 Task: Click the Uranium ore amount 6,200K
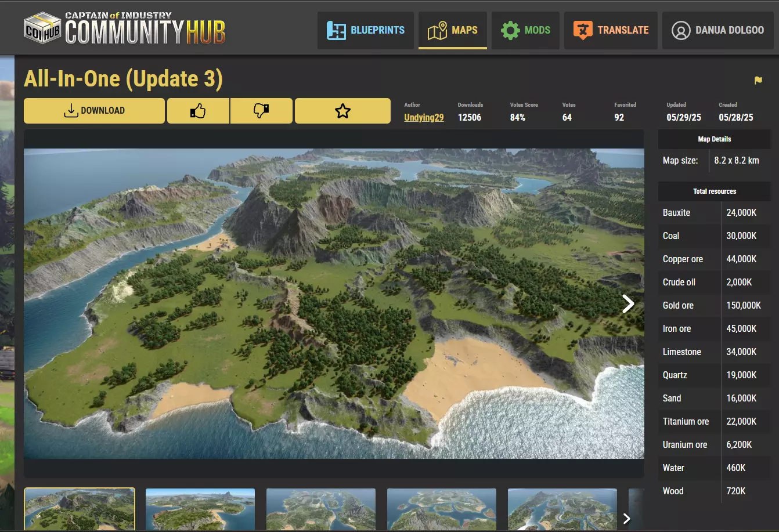click(x=740, y=444)
